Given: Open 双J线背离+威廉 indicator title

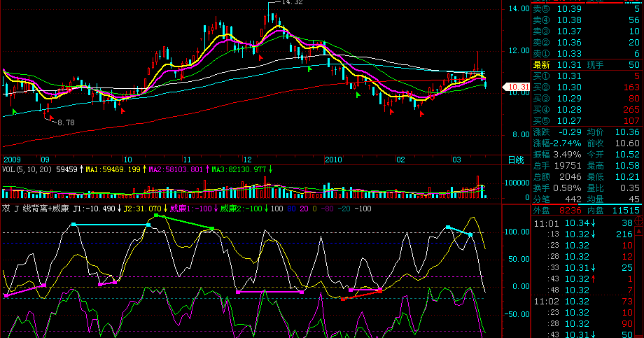Looking at the screenshot, I should [x=35, y=209].
